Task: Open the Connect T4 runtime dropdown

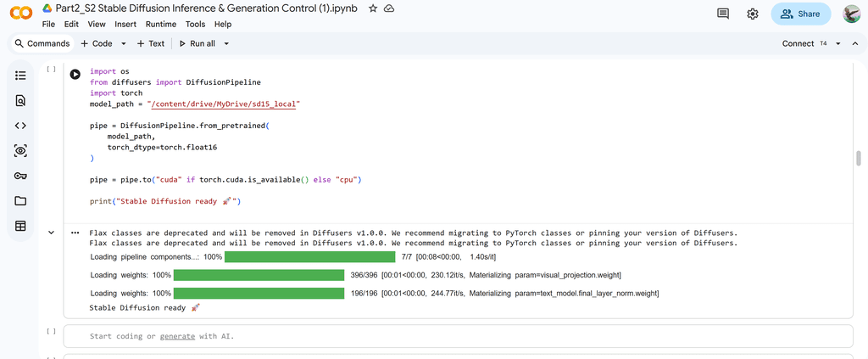Action: [838, 43]
